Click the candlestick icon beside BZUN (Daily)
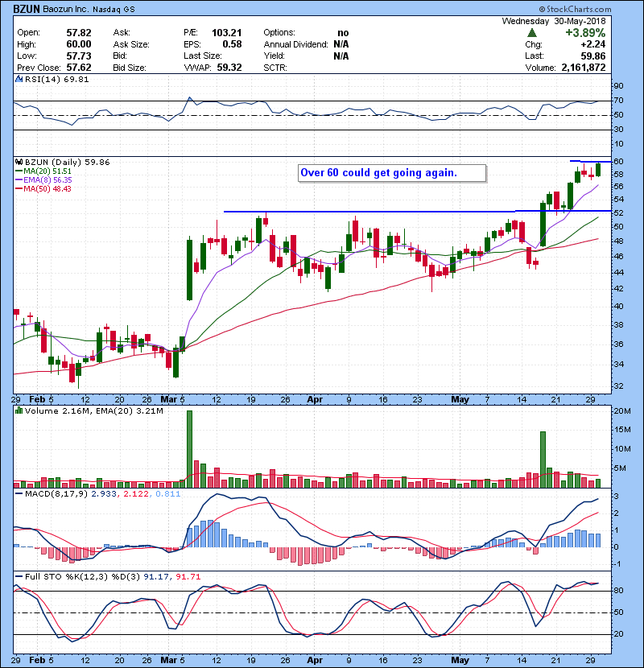 (x=19, y=162)
